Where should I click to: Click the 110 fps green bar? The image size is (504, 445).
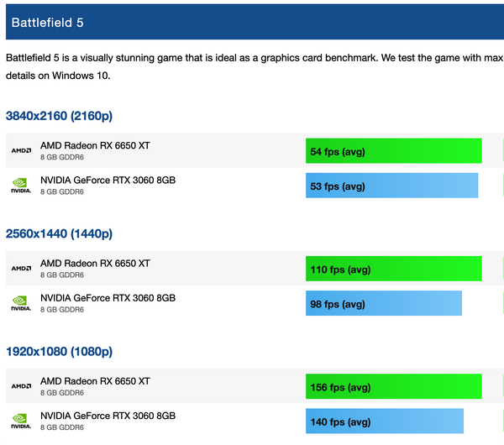pyautogui.click(x=394, y=269)
